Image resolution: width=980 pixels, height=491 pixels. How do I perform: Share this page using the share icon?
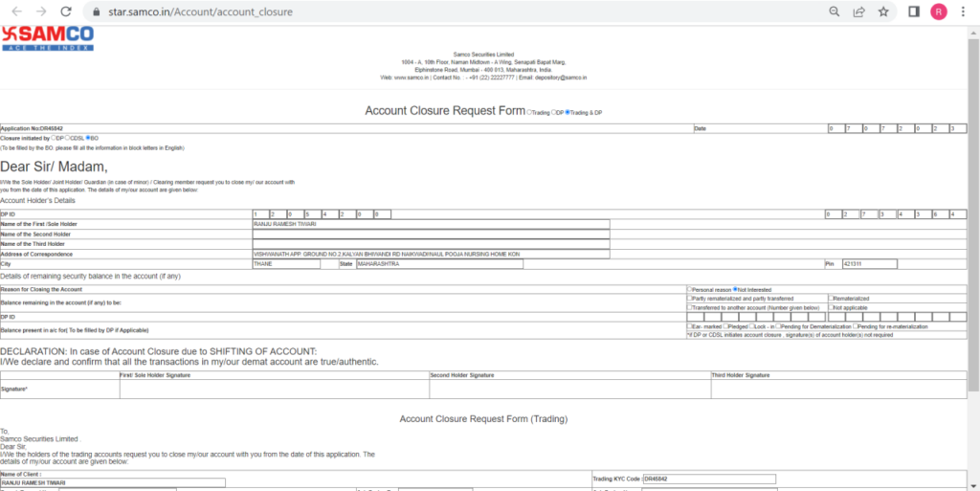858,12
